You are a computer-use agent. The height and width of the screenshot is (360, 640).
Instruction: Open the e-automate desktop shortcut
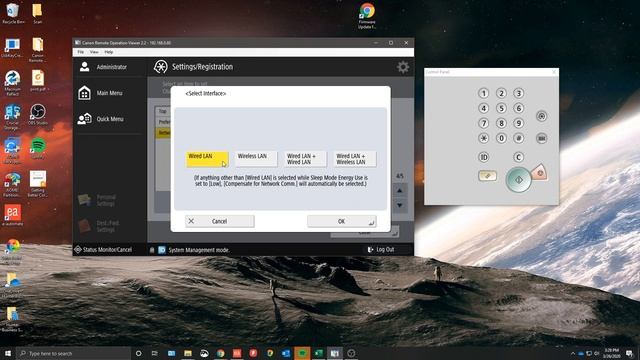point(13,215)
